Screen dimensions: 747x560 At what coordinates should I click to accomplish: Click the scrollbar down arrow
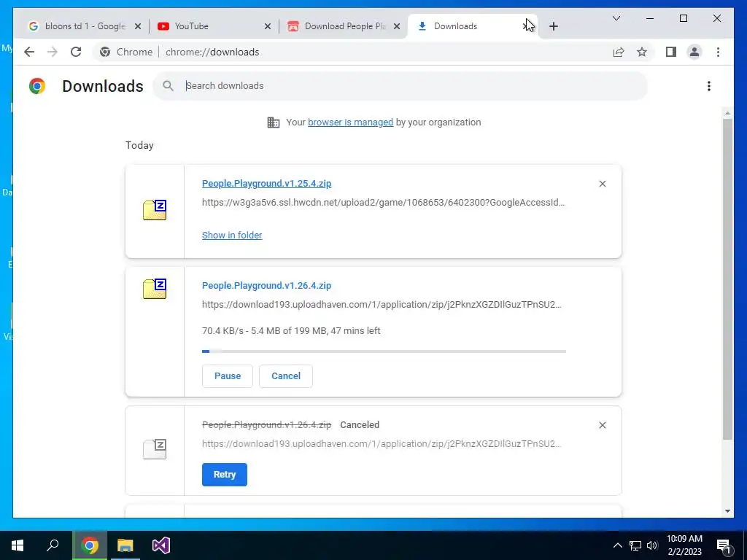pyautogui.click(x=727, y=511)
